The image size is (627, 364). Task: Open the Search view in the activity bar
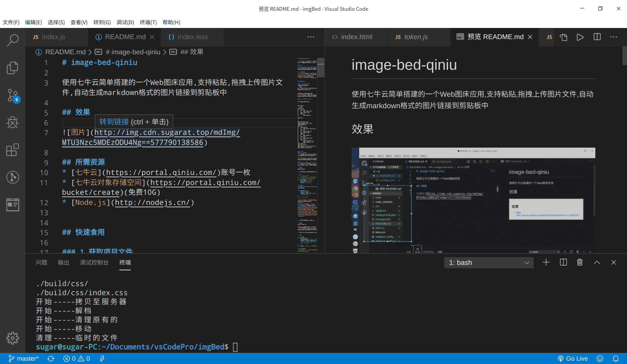point(12,40)
